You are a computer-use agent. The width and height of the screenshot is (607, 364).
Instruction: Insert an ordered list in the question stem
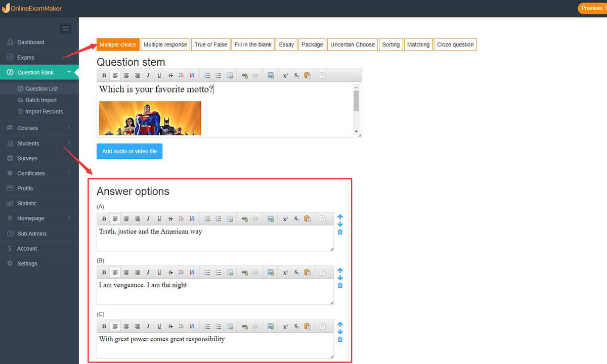[x=207, y=75]
